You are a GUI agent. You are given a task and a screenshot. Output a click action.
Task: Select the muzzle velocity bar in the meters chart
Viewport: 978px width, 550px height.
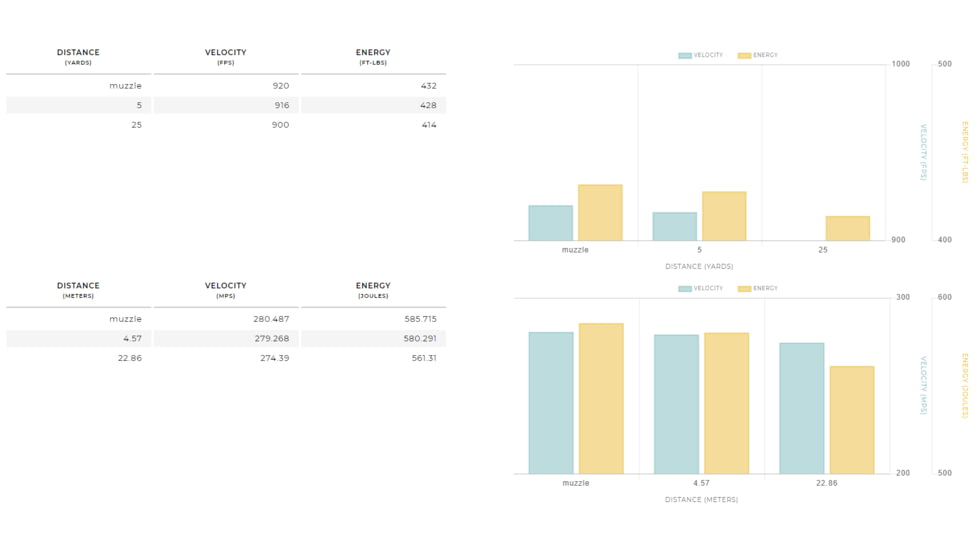pyautogui.click(x=551, y=403)
